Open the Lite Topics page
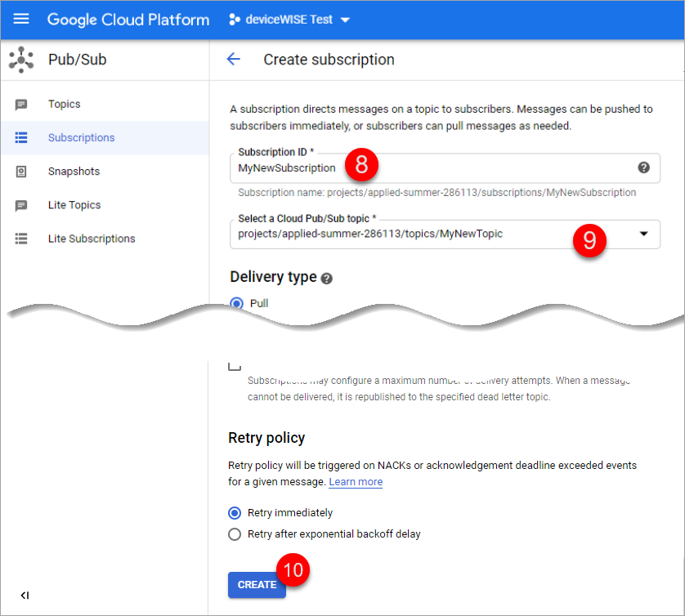This screenshot has width=685, height=616. pos(74,205)
